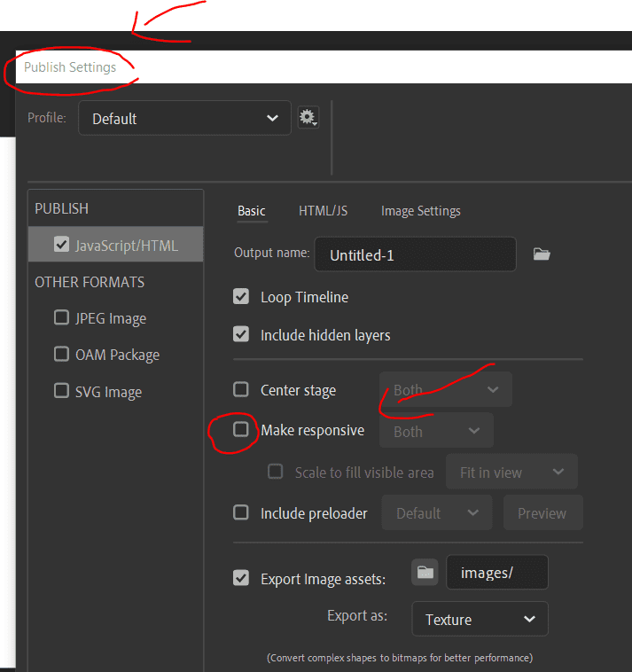This screenshot has width=632, height=672.
Task: Click the OTHER FORMATS heading
Action: point(90,282)
